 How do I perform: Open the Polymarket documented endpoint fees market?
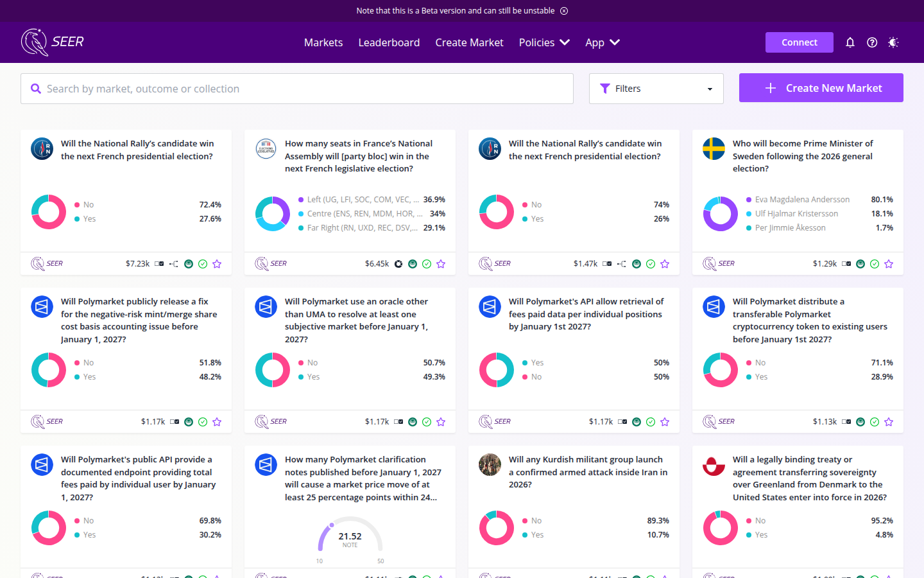click(x=138, y=478)
